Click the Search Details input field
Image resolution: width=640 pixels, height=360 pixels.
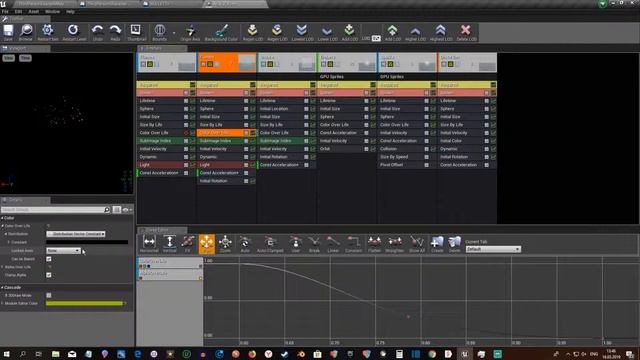click(x=53, y=210)
